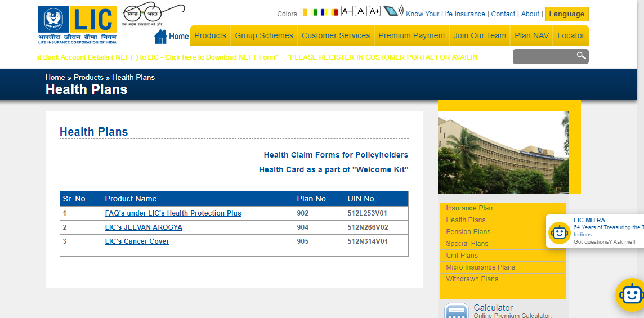Select Pension Plans in sidebar
This screenshot has height=318, width=644.
point(503,232)
